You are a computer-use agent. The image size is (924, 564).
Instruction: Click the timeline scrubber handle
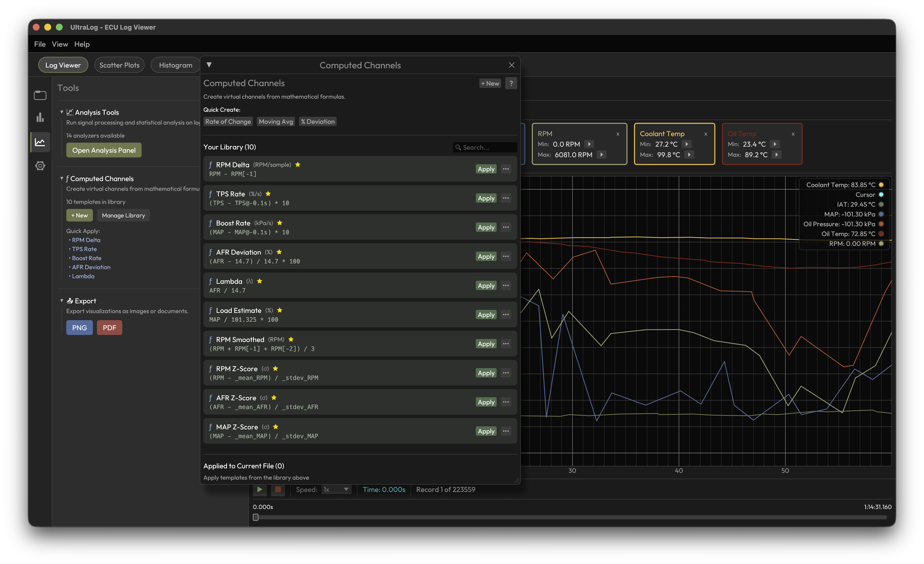(x=255, y=517)
